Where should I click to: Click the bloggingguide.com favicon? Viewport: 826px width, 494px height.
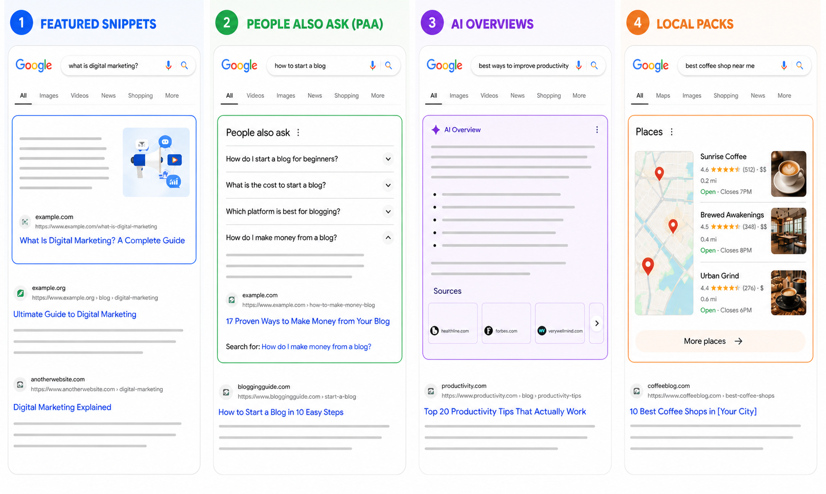225,392
